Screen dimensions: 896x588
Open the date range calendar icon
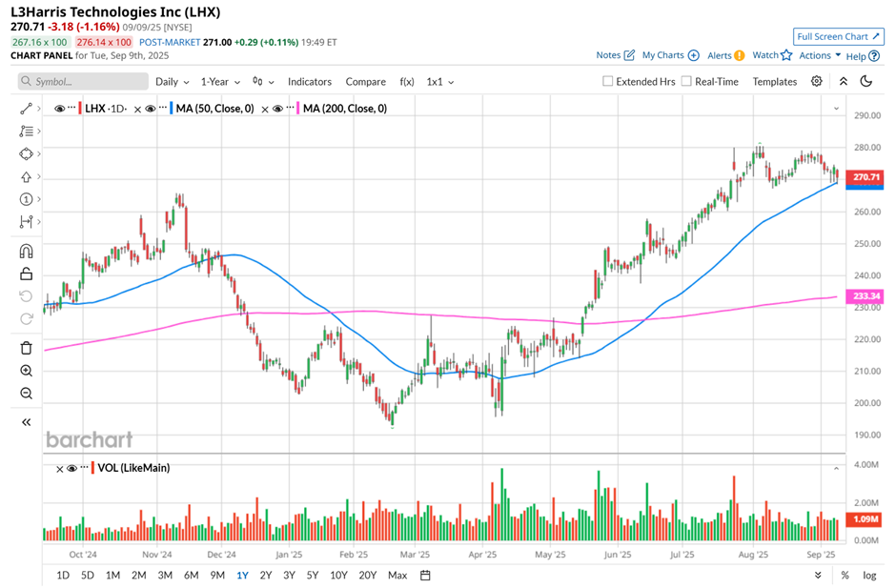[x=425, y=575]
